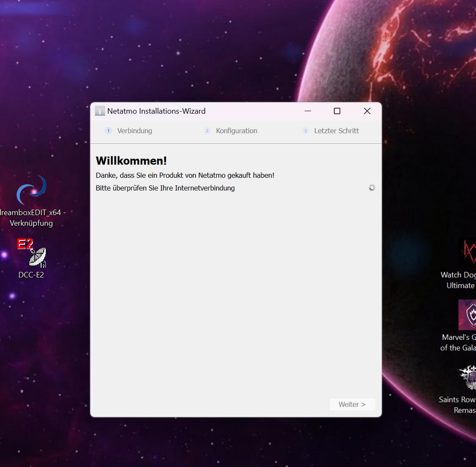The height and width of the screenshot is (467, 476).
Task: Select the DCC-E2 desktop icon
Action: [31, 253]
